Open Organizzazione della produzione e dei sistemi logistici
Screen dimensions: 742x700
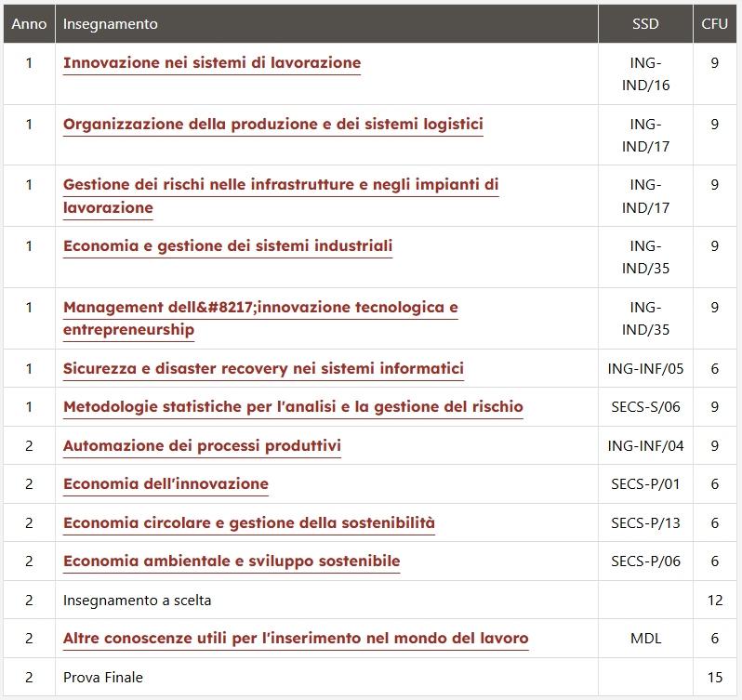(273, 124)
